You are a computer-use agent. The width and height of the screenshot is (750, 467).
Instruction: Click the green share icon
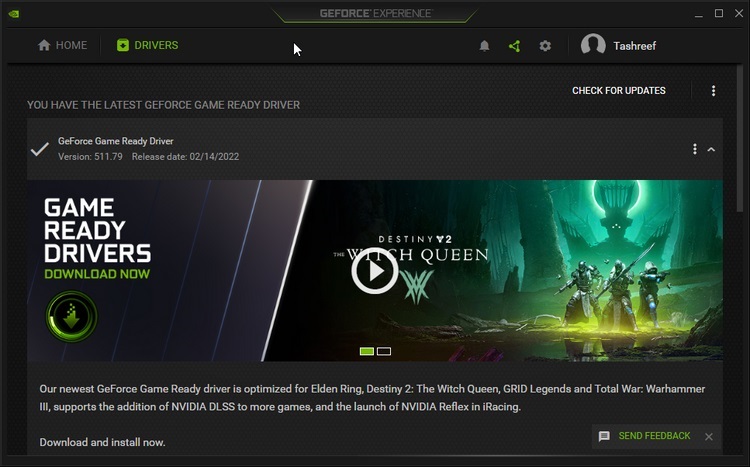515,46
